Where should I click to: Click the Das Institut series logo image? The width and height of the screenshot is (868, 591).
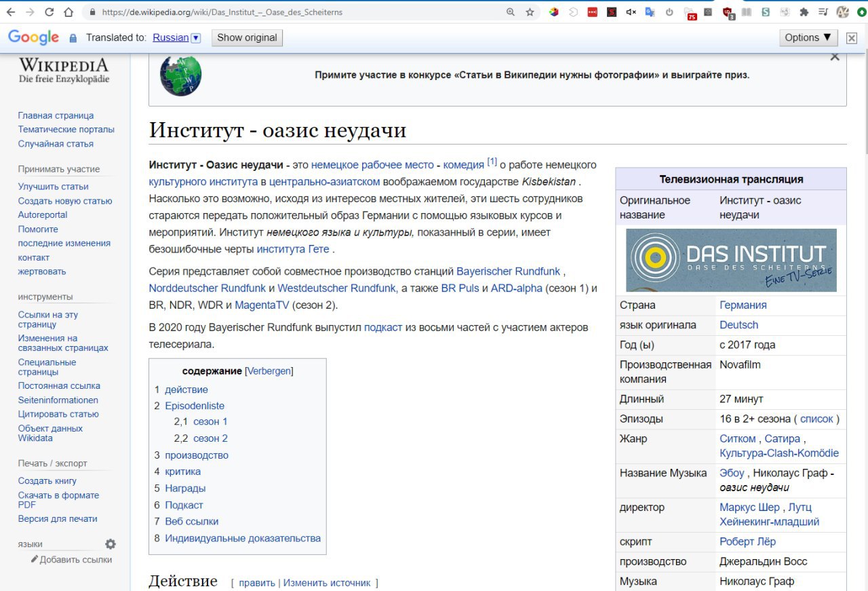tap(731, 260)
